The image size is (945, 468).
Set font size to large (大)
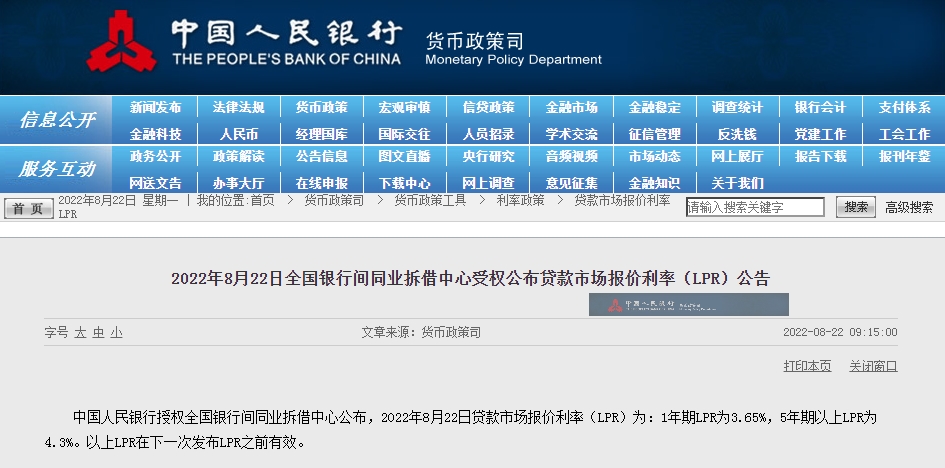(x=80, y=332)
